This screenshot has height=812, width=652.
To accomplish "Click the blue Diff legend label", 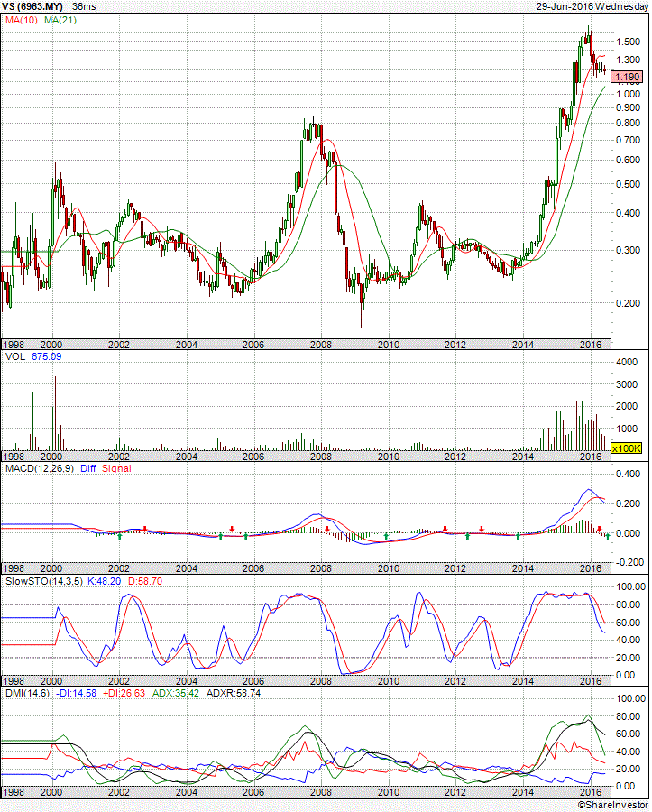I will pos(88,468).
